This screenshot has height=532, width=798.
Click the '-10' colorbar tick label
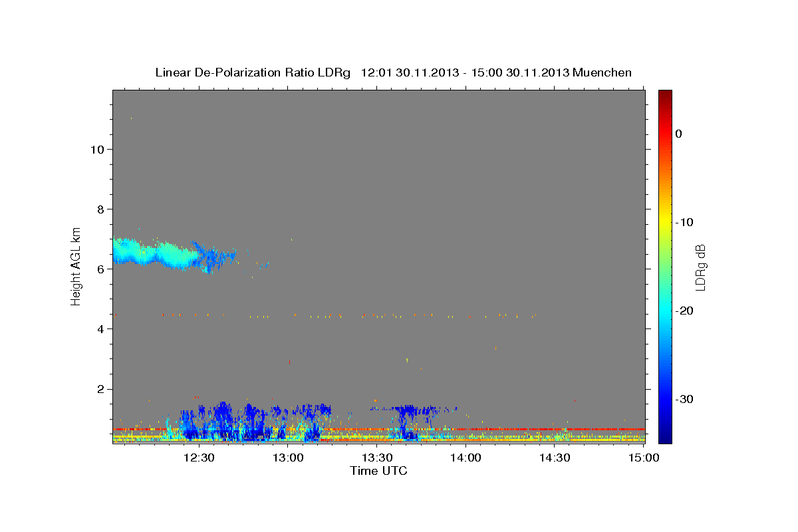pyautogui.click(x=685, y=222)
